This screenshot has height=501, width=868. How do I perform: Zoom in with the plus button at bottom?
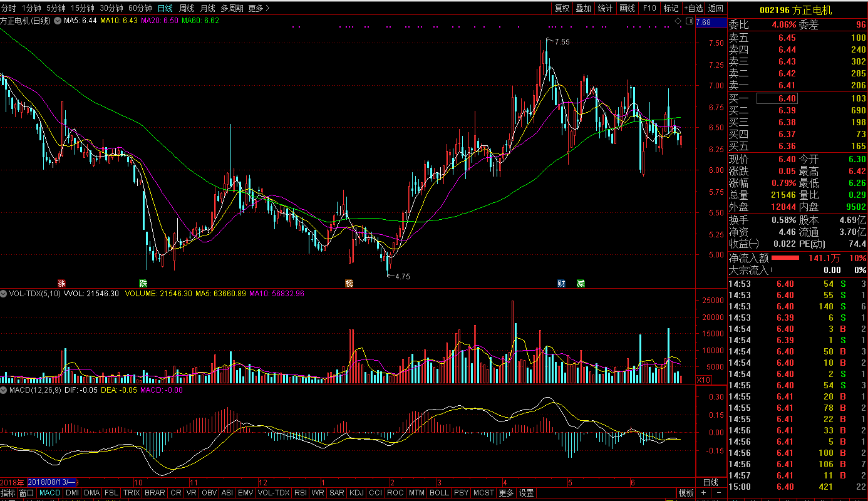click(703, 493)
